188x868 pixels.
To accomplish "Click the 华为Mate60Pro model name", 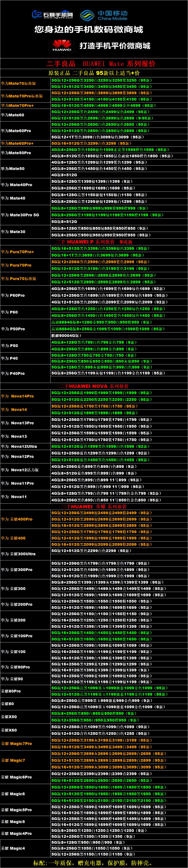I will point(16,131).
